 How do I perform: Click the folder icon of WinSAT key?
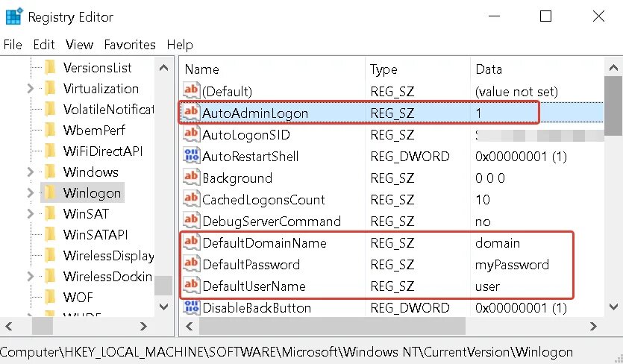coord(50,213)
